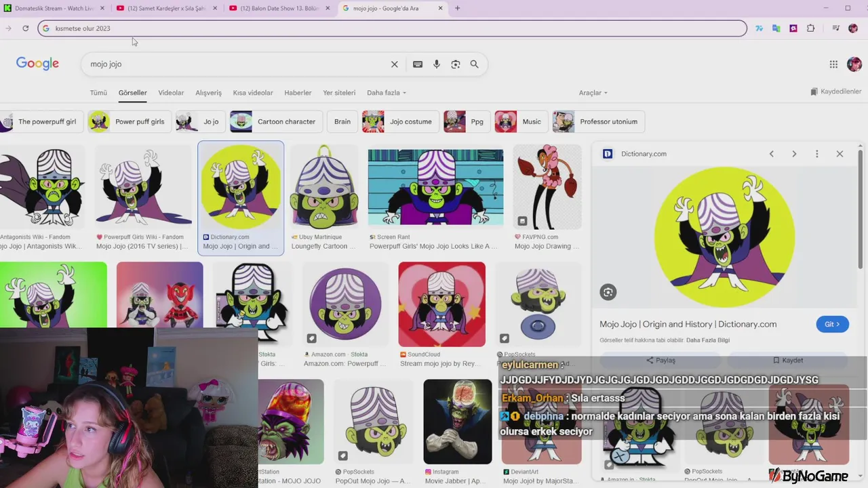Viewport: 868px width, 488px height.
Task: Clear the mojo jojo search text
Action: pos(394,64)
